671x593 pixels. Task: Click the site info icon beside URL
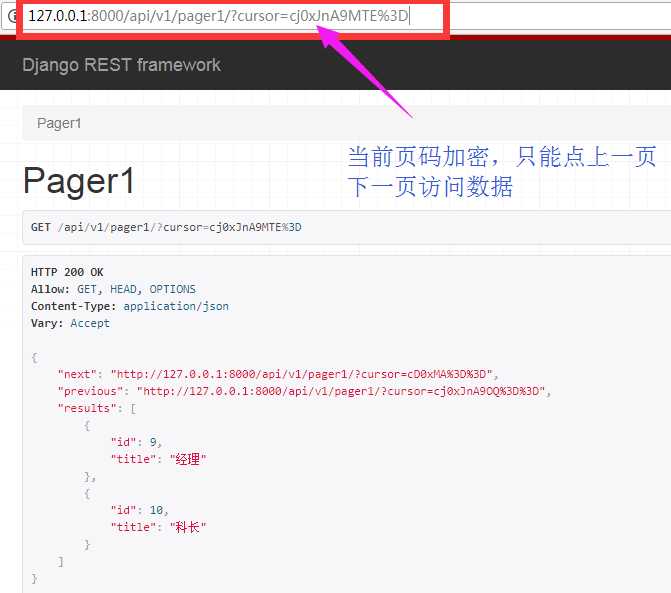[x=12, y=16]
